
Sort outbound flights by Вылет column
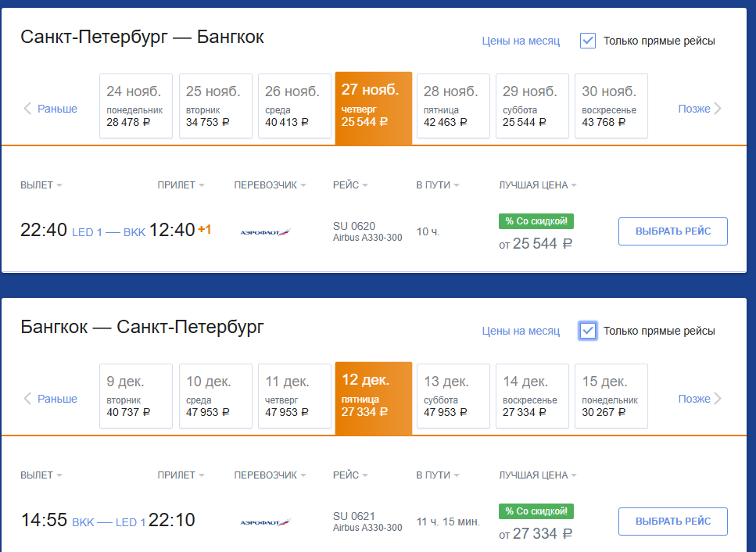click(41, 185)
